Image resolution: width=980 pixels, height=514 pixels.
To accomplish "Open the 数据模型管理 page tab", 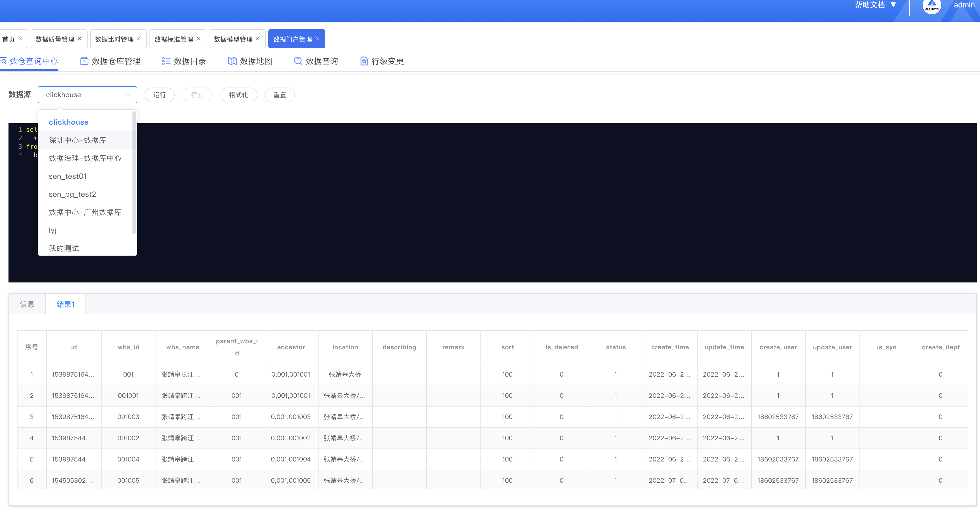I will point(233,39).
